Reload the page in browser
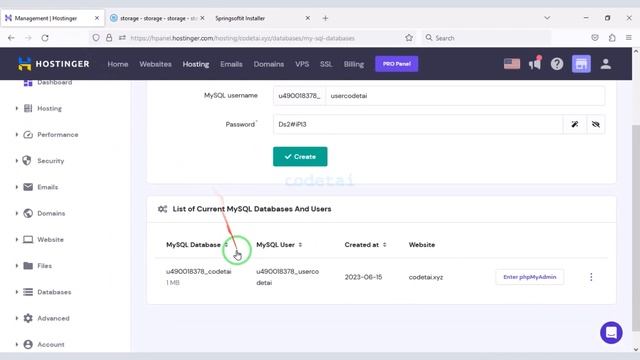Image resolution: width=640 pixels, height=360 pixels. tap(45, 38)
